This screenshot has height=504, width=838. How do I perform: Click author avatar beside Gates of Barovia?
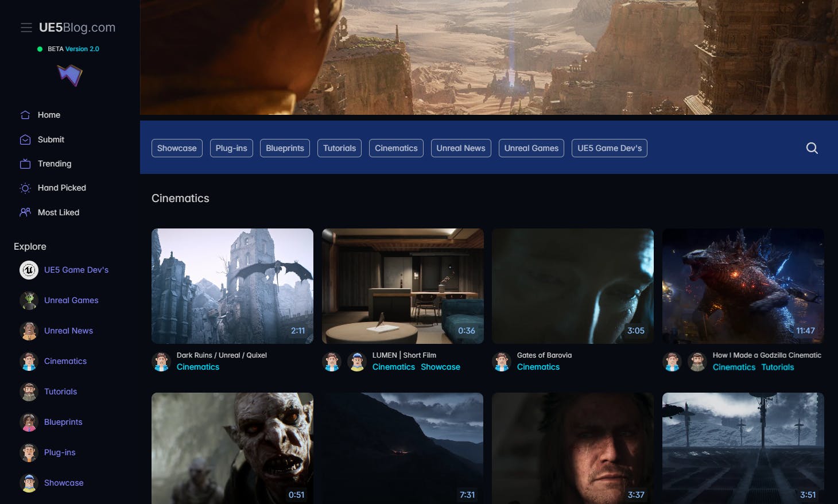point(502,362)
